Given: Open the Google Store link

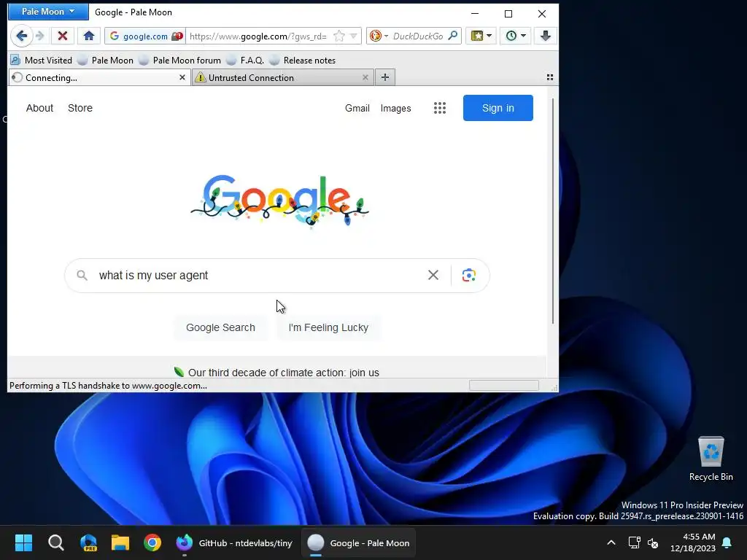Looking at the screenshot, I should click(x=80, y=108).
